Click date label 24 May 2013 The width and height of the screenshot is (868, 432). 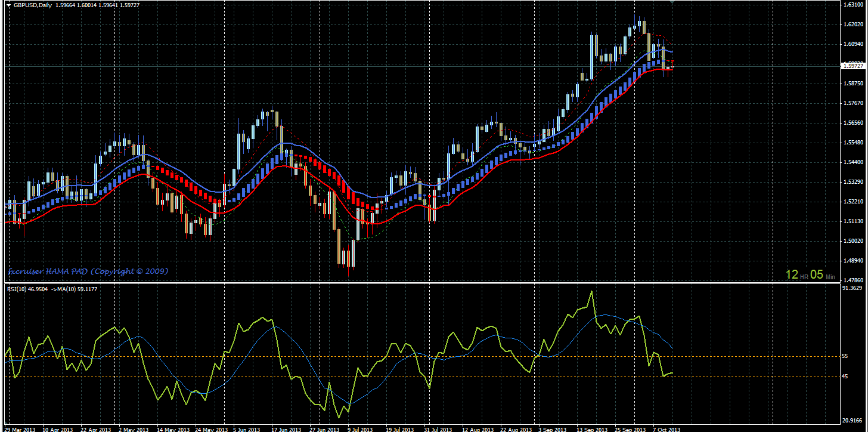[212, 429]
